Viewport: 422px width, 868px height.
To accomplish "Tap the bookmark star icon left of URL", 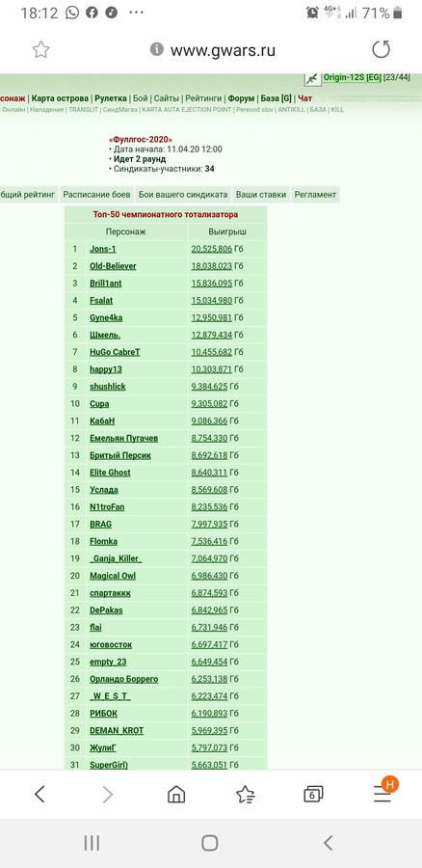I will (x=40, y=50).
